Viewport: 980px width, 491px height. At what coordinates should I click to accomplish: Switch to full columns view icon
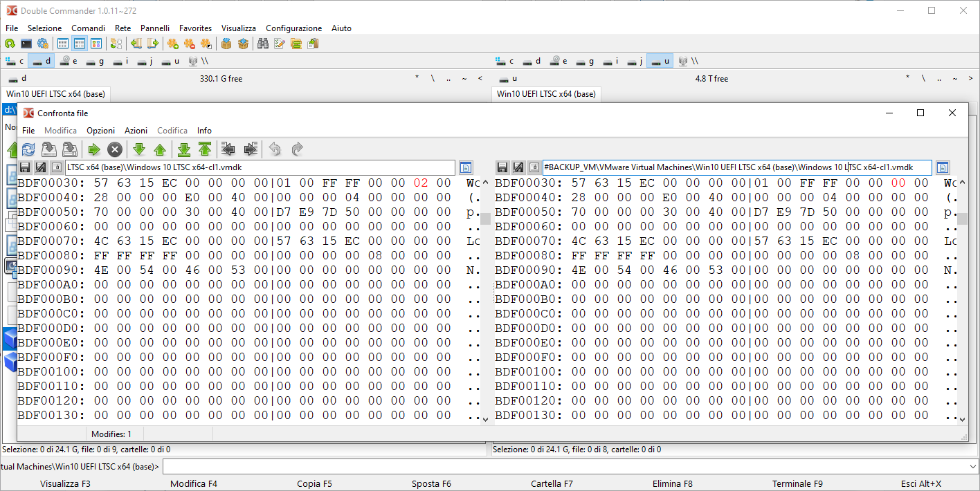80,44
